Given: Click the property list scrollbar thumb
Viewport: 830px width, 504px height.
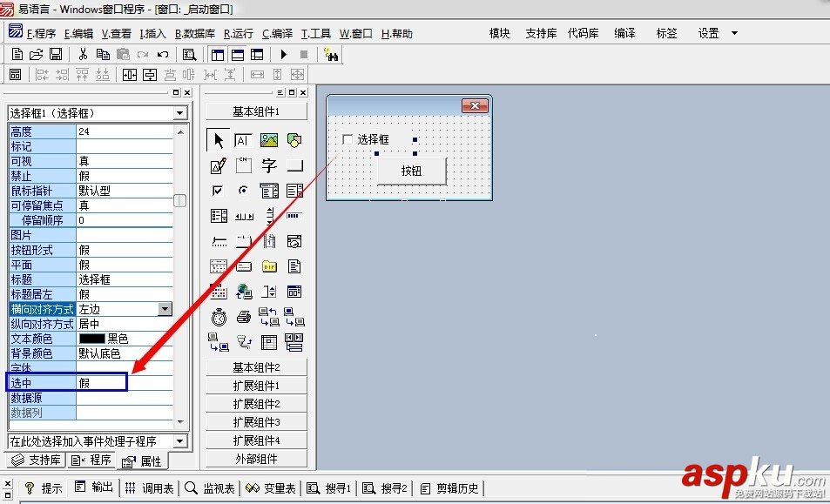Looking at the screenshot, I should (180, 200).
